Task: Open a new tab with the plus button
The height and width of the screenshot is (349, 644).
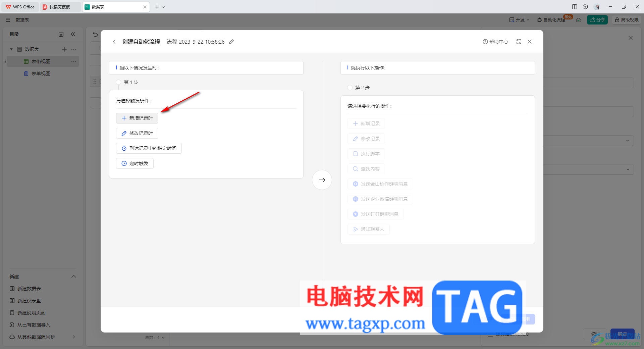Action: pos(157,7)
